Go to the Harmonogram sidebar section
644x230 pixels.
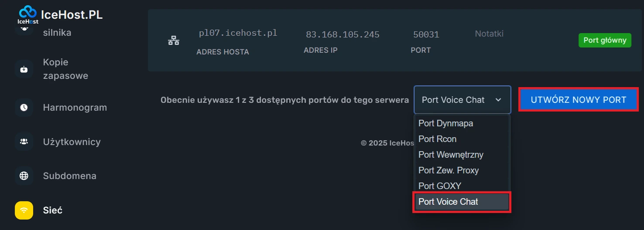point(75,108)
